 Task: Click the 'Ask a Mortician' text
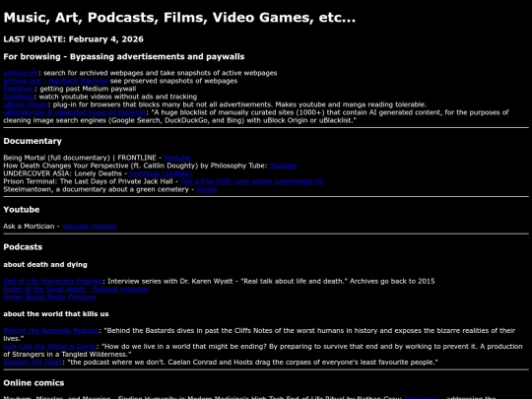[x=29, y=227]
